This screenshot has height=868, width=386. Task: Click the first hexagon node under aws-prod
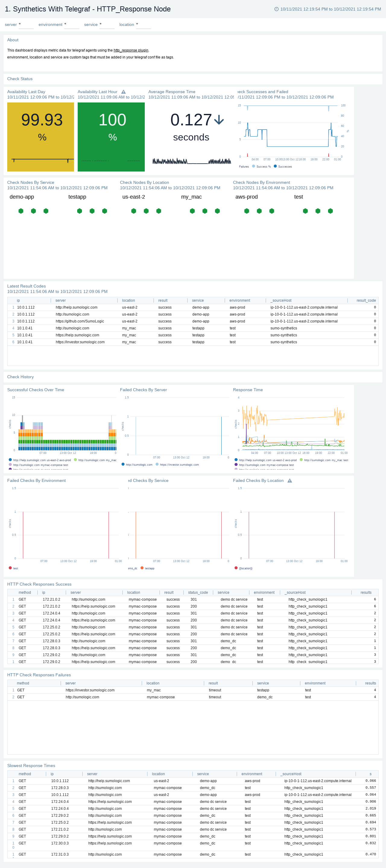(x=247, y=211)
